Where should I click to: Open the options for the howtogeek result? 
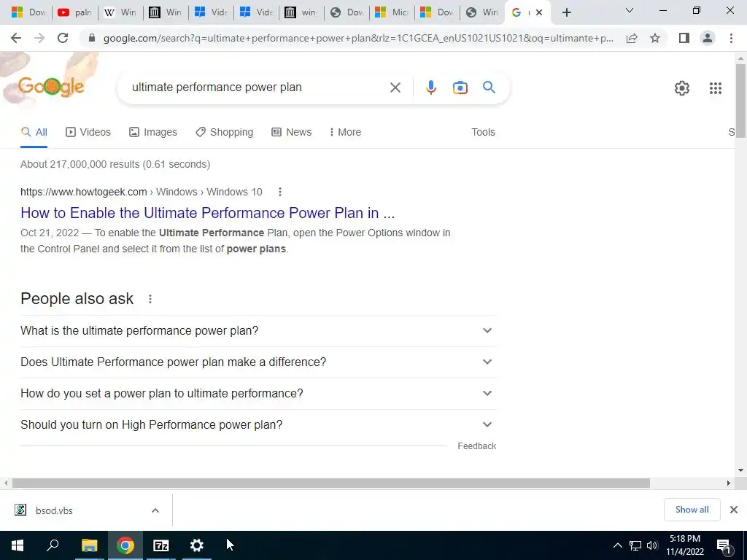(280, 192)
